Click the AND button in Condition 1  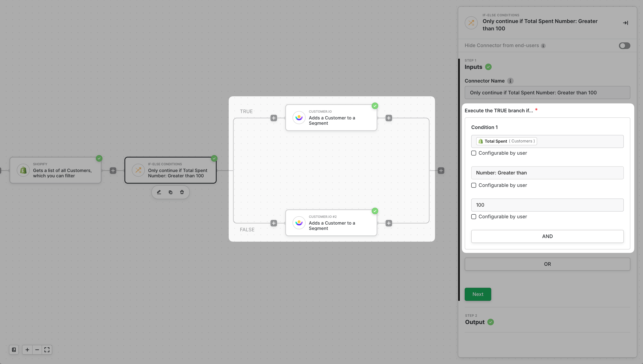[x=547, y=236]
